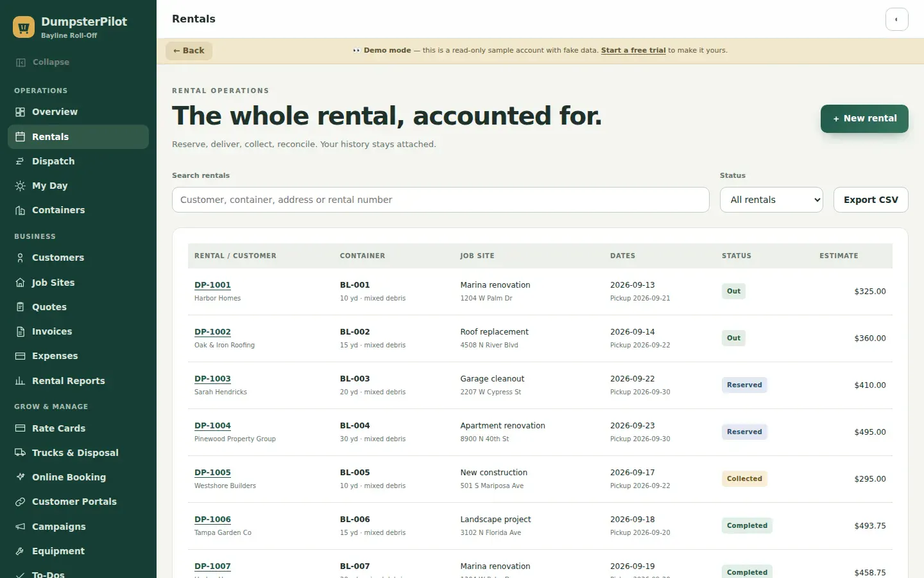Click the Rental Reports chart icon
The width and height of the screenshot is (924, 578).
tap(21, 381)
